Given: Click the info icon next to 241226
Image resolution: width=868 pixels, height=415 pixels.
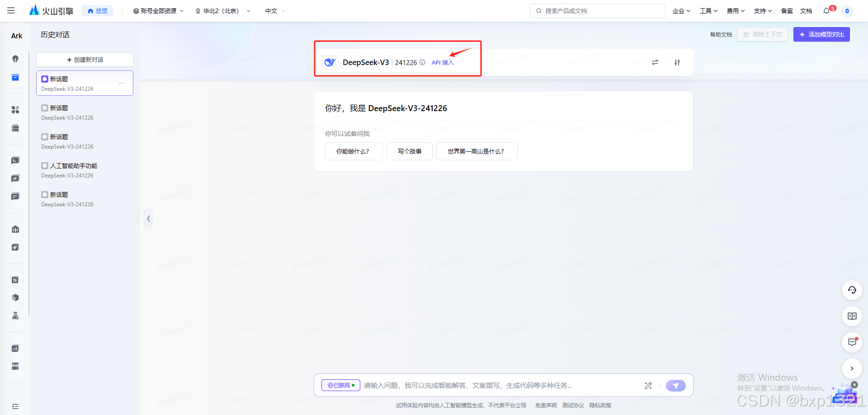Looking at the screenshot, I should tap(422, 62).
